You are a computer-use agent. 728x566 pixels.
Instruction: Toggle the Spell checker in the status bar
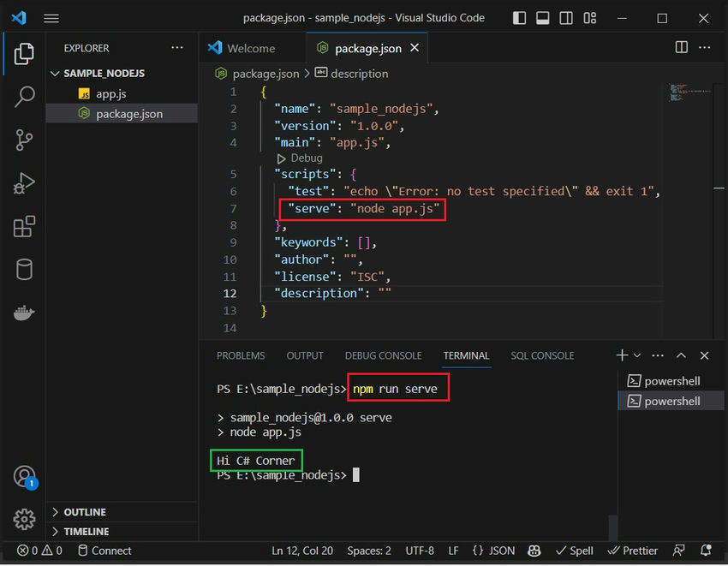[x=574, y=551]
